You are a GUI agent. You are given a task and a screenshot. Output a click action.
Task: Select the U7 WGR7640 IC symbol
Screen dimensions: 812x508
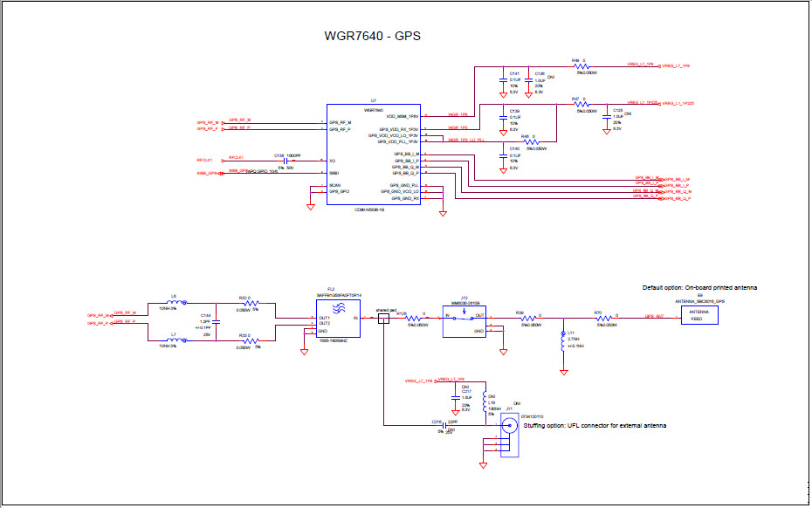[374, 153]
